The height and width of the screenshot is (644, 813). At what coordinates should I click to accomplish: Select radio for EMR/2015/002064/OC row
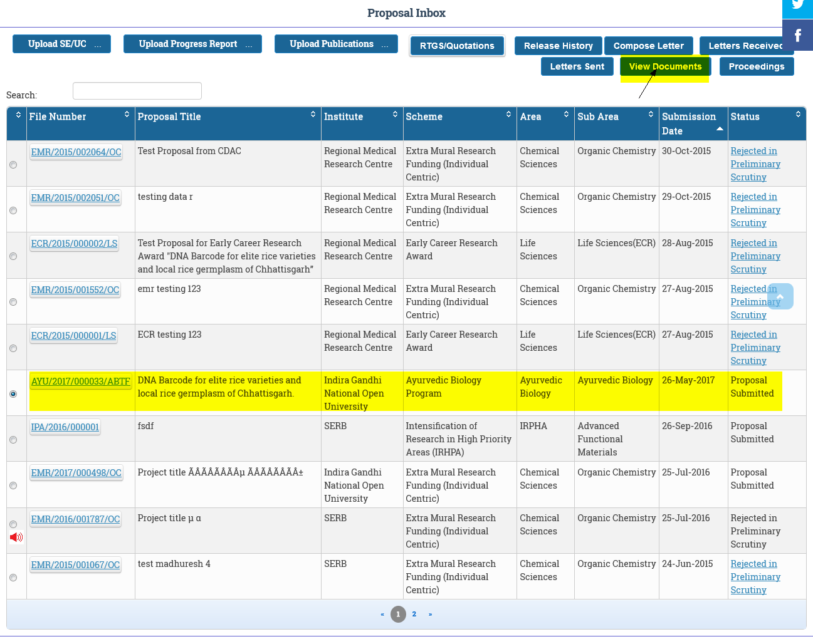pyautogui.click(x=13, y=165)
